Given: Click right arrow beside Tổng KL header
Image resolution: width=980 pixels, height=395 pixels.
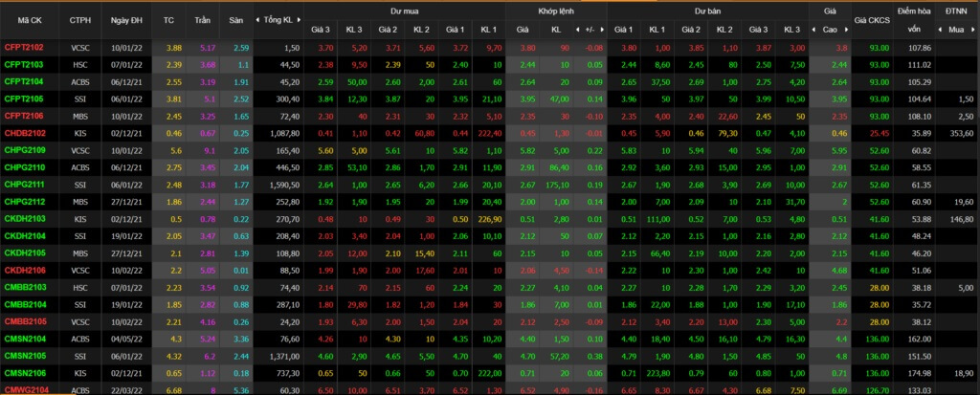Looking at the screenshot, I should pos(298,20).
